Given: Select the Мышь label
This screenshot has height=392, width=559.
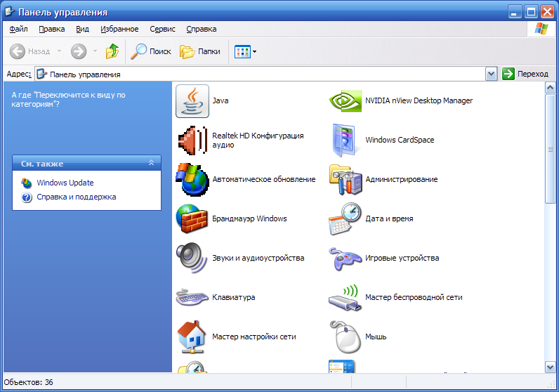Looking at the screenshot, I should click(376, 337).
